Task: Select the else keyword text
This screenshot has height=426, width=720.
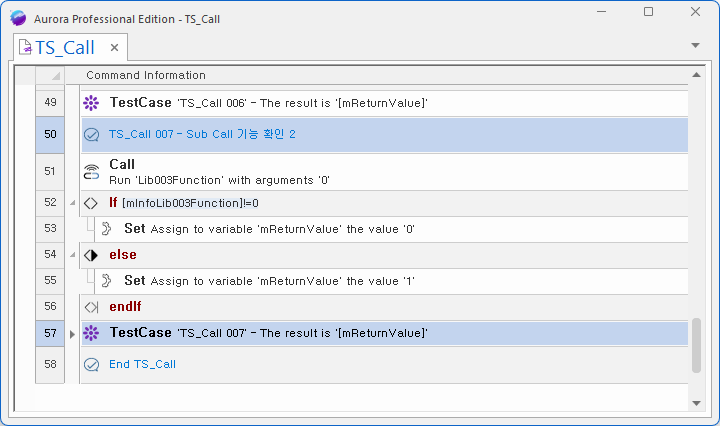Action: 123,255
